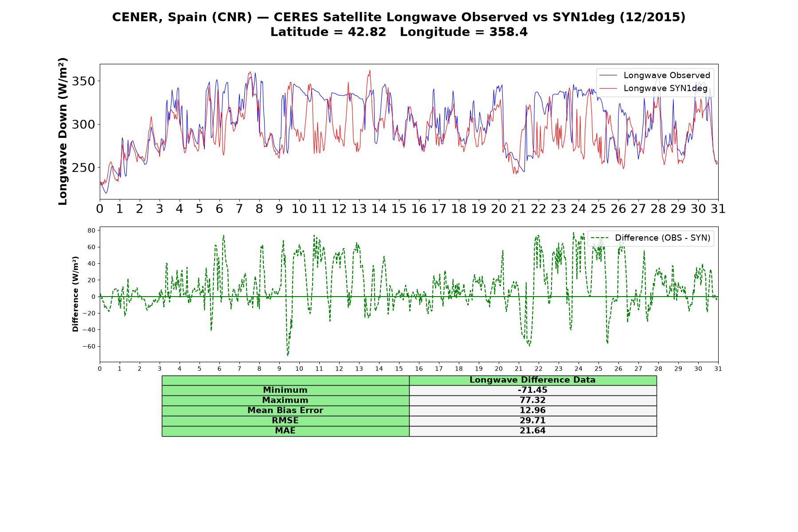
Task: Select the blue Longwave Observed legend line
Action: pyautogui.click(x=608, y=75)
